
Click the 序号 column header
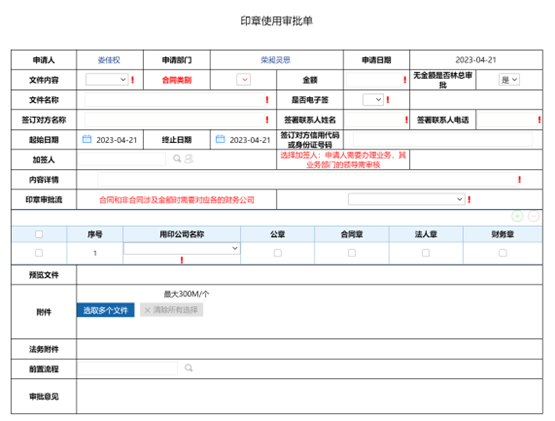click(x=95, y=234)
